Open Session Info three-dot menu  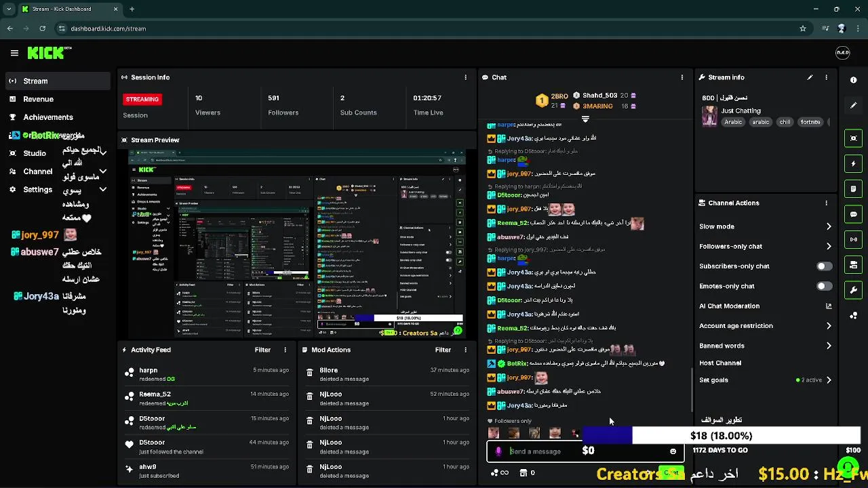pos(465,77)
